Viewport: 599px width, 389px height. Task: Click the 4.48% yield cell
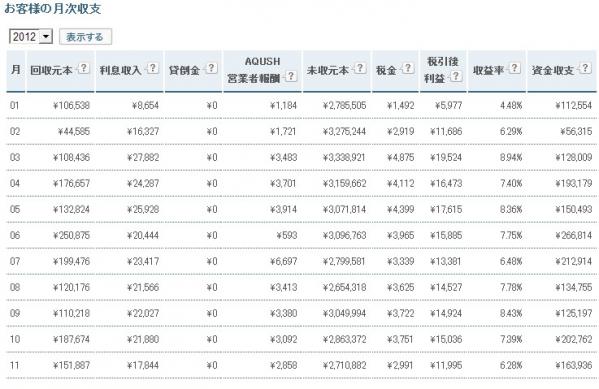tap(511, 105)
